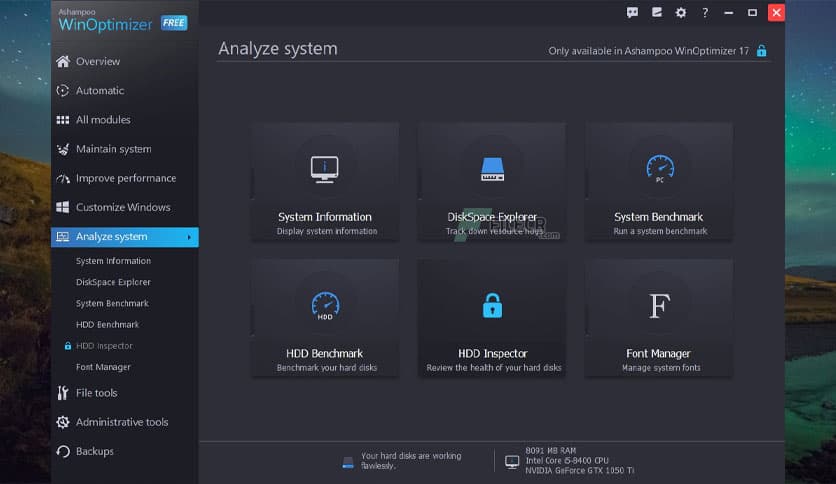Open the feedback chat icon in title bar
Screen dimensions: 836x484
click(x=632, y=12)
